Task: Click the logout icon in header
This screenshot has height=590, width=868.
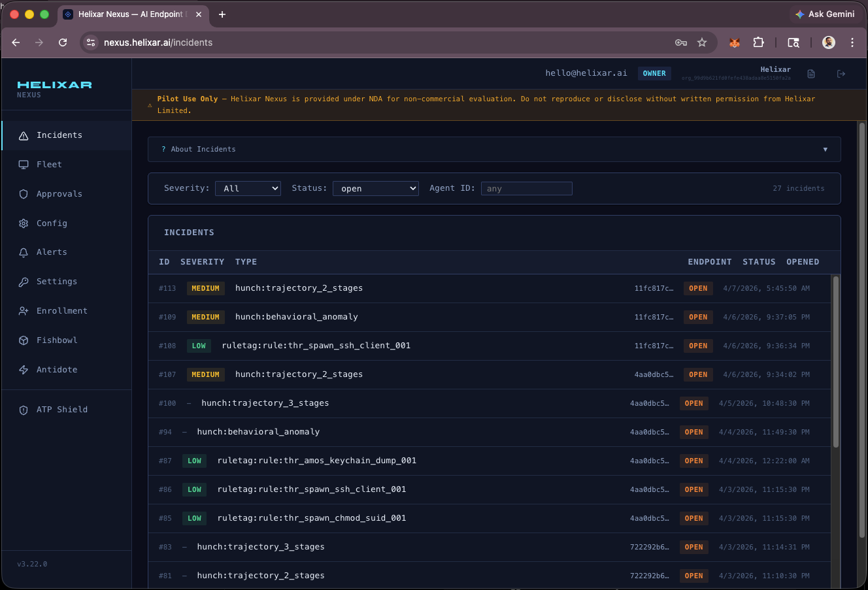Action: [x=841, y=74]
